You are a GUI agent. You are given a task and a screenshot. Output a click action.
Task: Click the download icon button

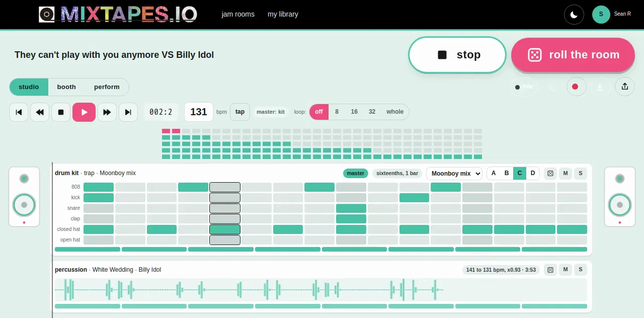pyautogui.click(x=600, y=87)
